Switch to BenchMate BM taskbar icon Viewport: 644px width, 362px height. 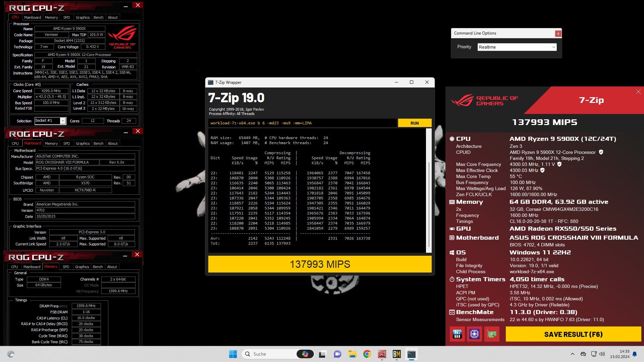pyautogui.click(x=397, y=354)
